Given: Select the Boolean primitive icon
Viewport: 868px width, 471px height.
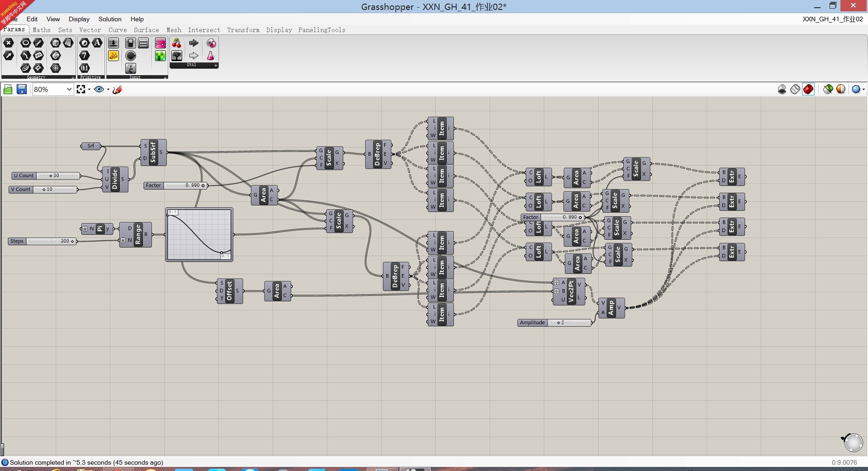Looking at the screenshot, I should pyautogui.click(x=85, y=43).
